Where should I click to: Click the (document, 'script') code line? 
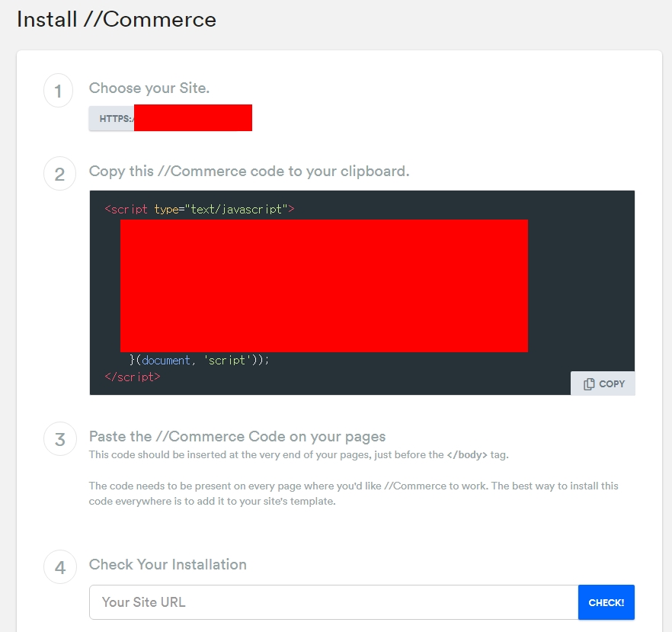pos(200,360)
